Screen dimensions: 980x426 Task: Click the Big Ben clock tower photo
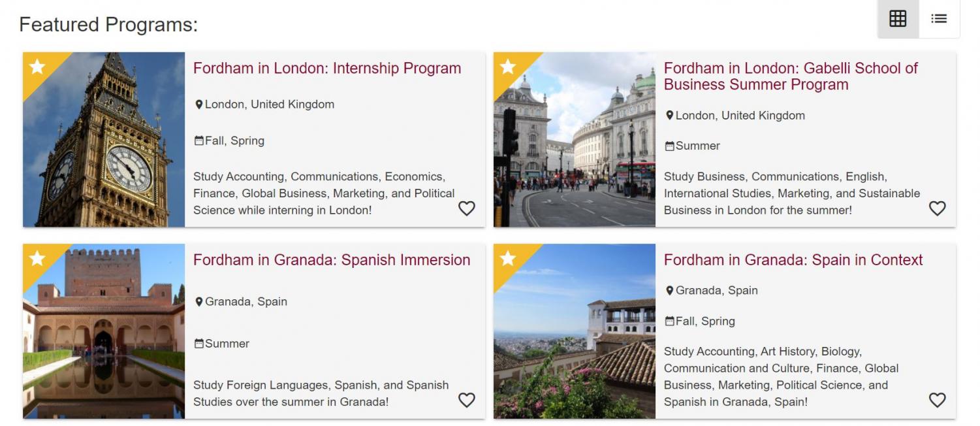104,150
